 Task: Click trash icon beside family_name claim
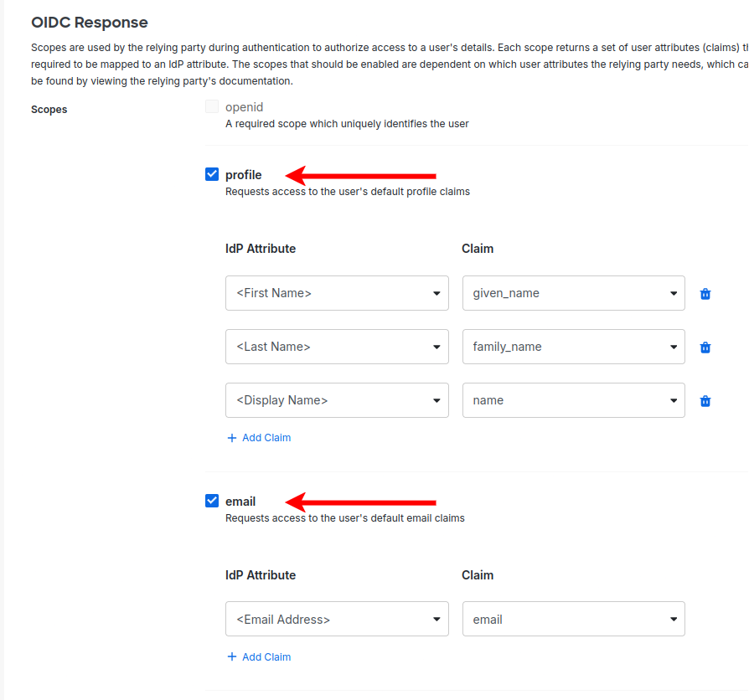705,347
